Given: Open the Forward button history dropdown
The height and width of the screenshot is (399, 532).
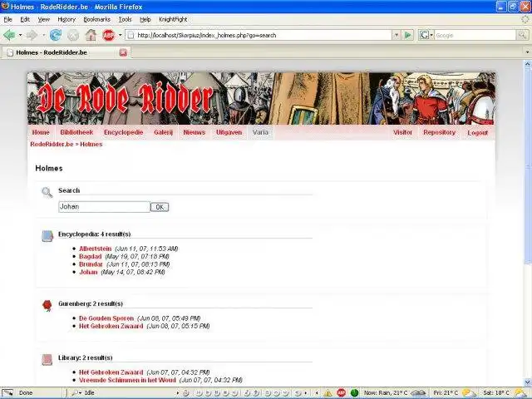Looking at the screenshot, I should pos(43,35).
